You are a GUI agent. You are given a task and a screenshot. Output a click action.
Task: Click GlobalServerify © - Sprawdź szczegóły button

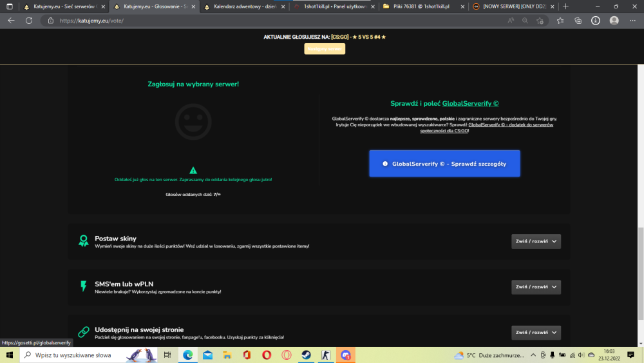click(x=444, y=164)
